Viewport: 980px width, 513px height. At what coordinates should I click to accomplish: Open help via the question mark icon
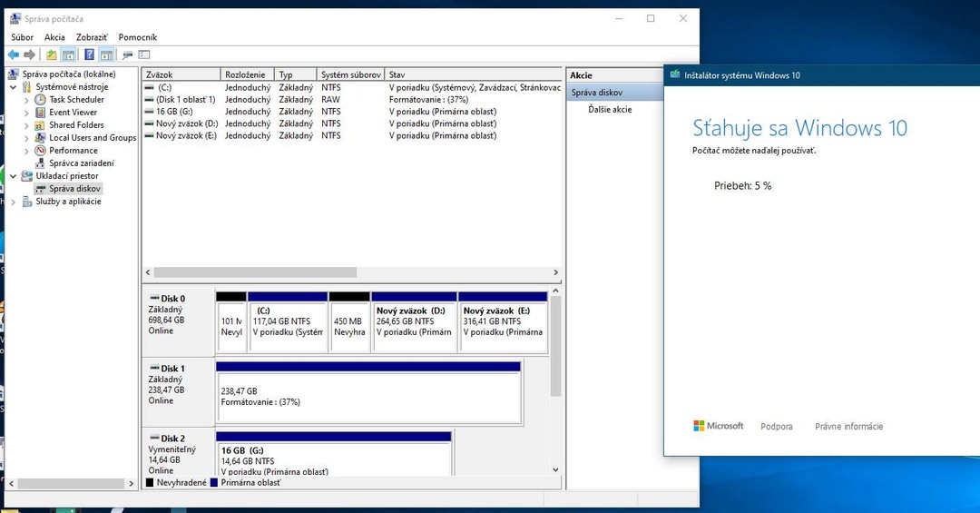pos(89,55)
